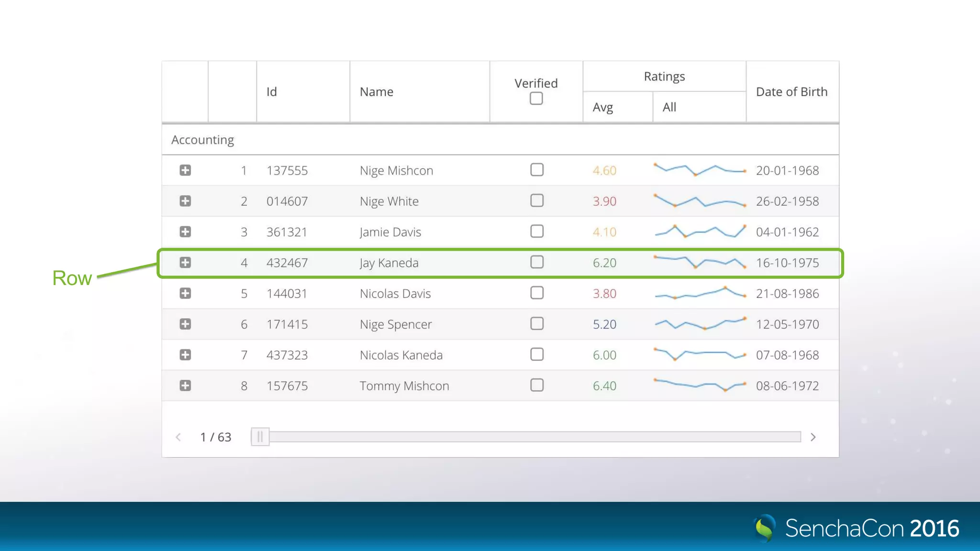Click the plus icon for Nicolas Davis
The width and height of the screenshot is (980, 551).
[185, 293]
